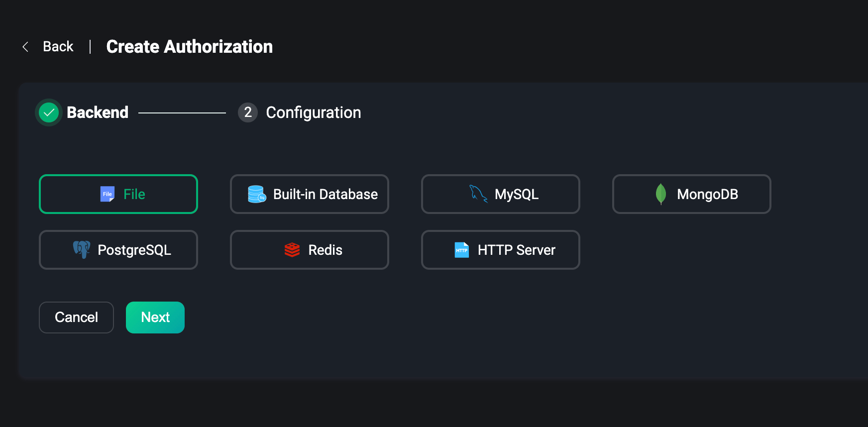Viewport: 868px width, 427px height.
Task: Select File as the backend
Action: pos(134,194)
